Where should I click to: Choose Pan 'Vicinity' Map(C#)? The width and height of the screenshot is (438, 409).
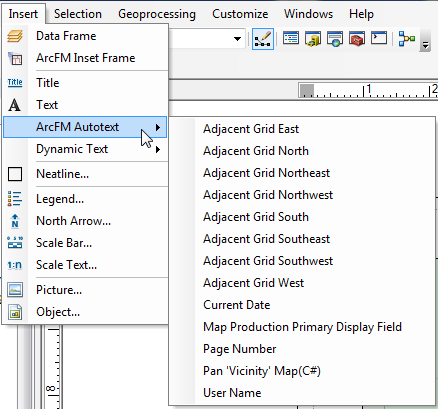click(302, 371)
